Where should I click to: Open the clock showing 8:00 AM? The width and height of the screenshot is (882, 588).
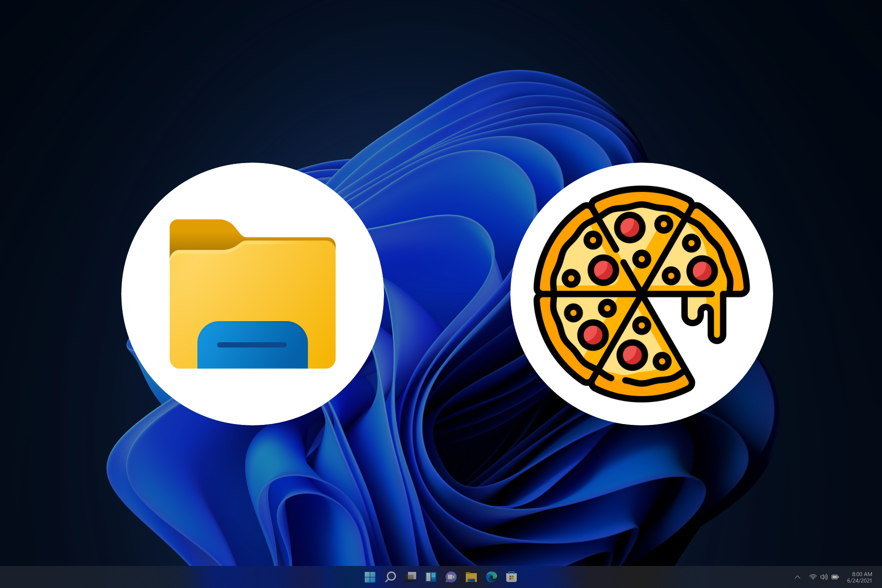862,574
